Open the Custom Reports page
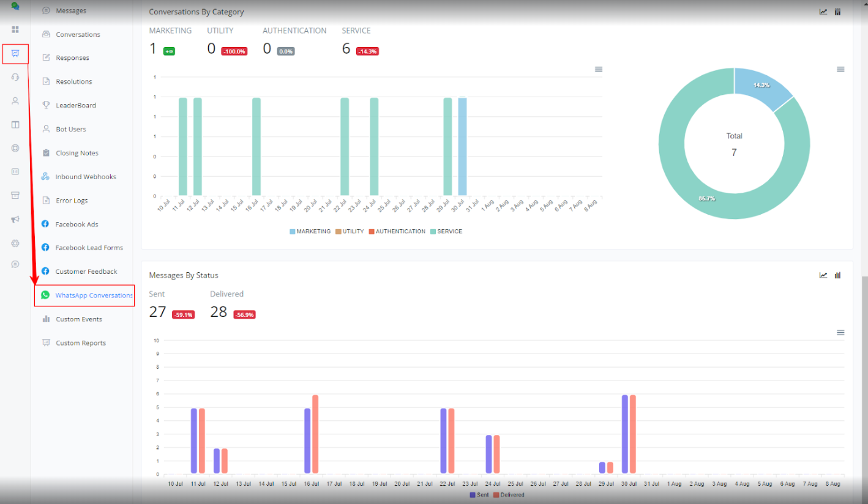 [x=80, y=343]
